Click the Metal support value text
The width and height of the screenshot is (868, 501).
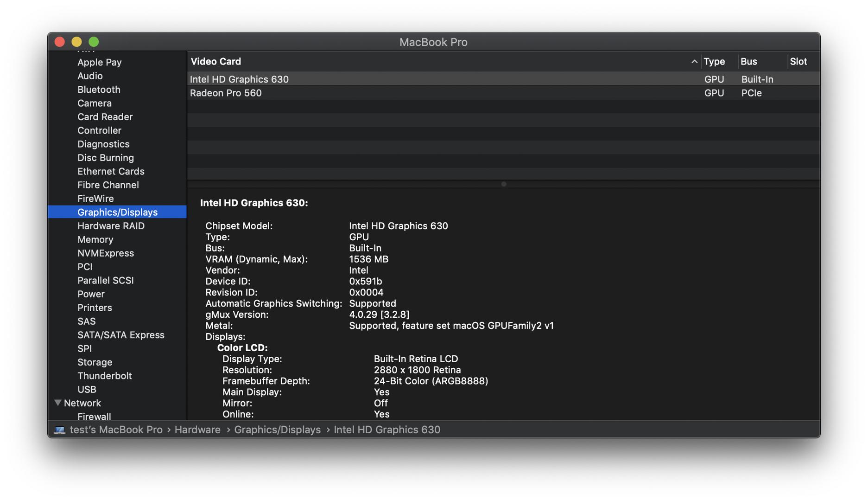coord(451,326)
